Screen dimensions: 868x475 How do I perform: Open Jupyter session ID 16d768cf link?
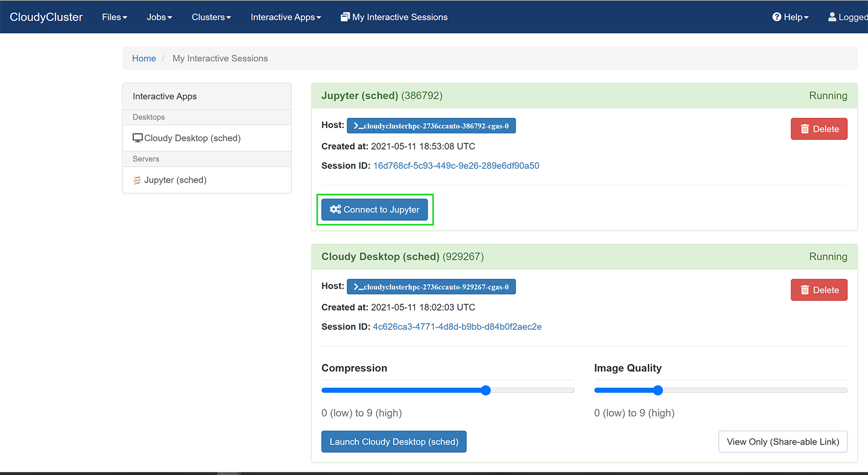click(x=456, y=166)
